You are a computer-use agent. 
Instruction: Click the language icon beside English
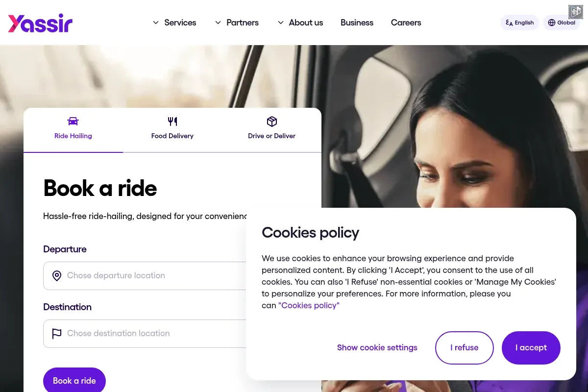pos(509,23)
